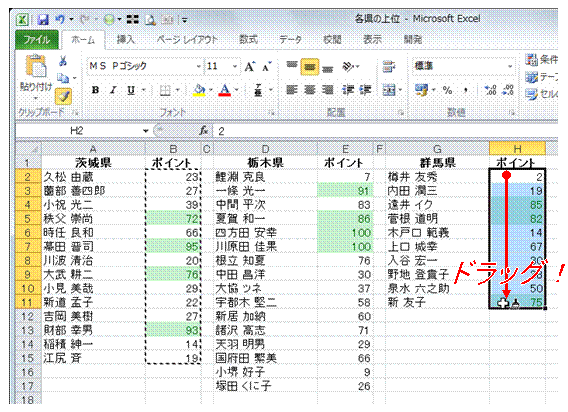
Task: Open the 挿入 ribbon tab
Action: point(125,39)
